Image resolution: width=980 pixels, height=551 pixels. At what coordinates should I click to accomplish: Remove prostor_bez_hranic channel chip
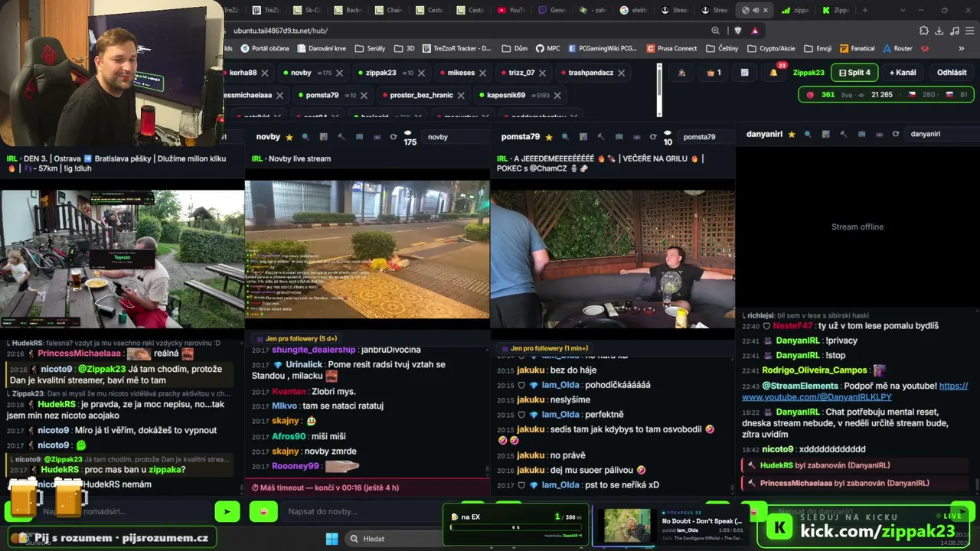tap(461, 96)
